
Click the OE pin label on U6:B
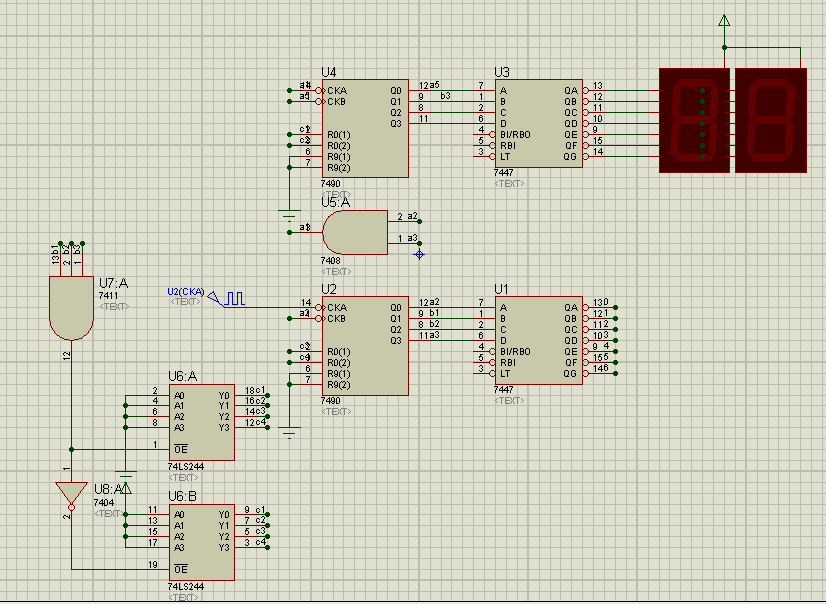[x=181, y=569]
